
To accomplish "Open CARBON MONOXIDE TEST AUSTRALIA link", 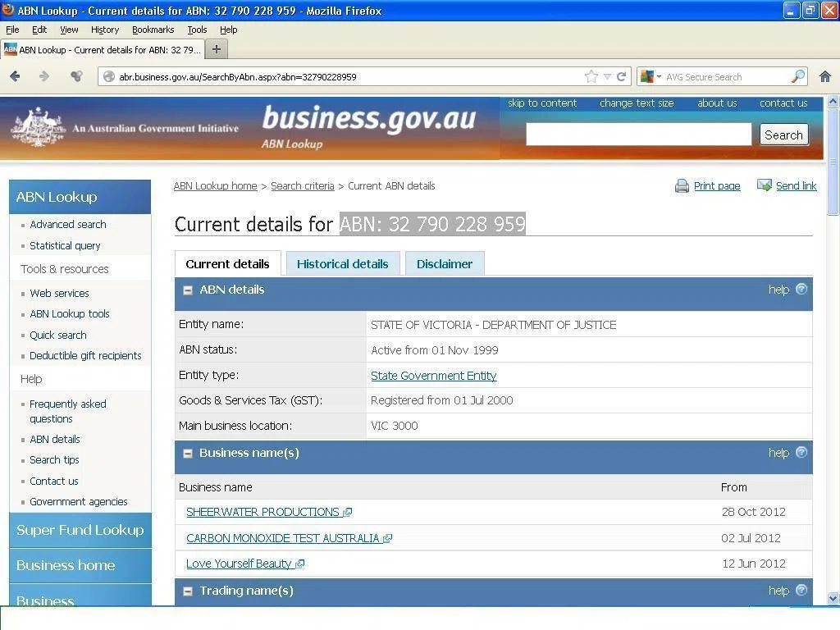I will 283,538.
